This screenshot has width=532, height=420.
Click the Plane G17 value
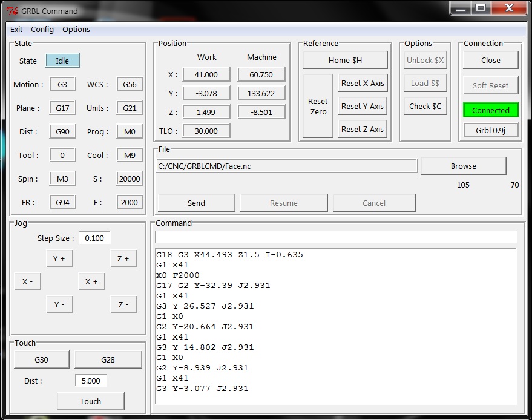pos(62,108)
